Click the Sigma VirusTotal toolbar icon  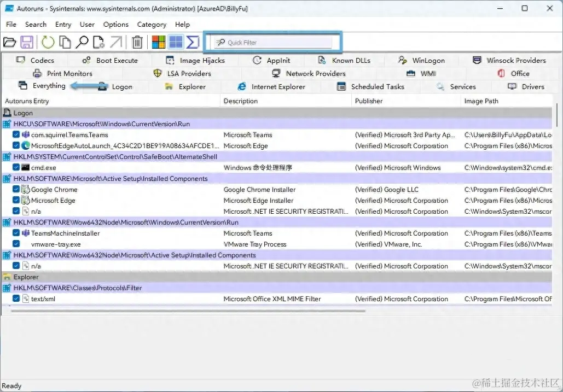[x=193, y=42]
